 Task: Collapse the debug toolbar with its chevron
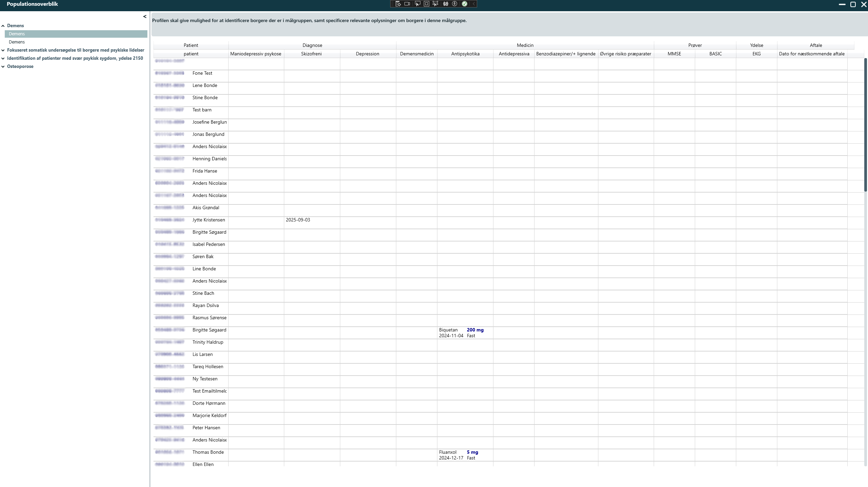(474, 4)
